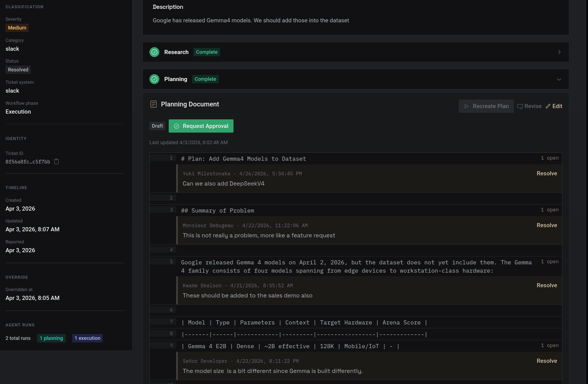Image resolution: width=588 pixels, height=384 pixels.
Task: Resolve Señor Developer's model size comment
Action: pos(547,361)
